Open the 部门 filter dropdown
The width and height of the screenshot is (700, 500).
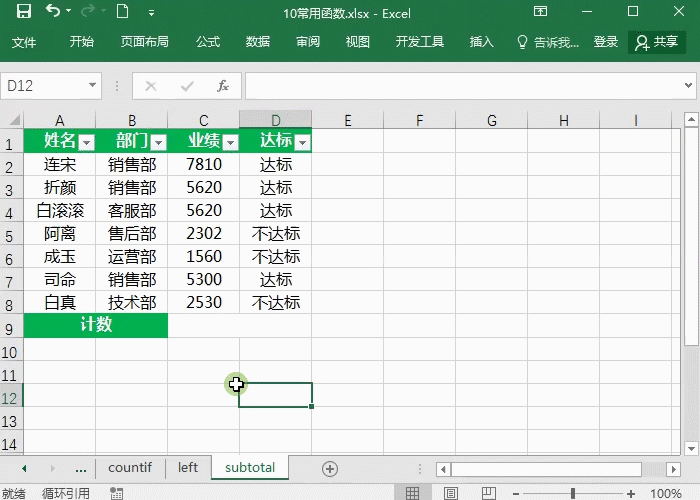pos(158,142)
